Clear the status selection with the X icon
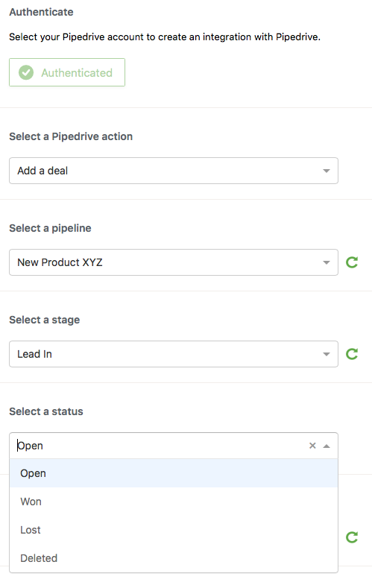372x588 pixels. click(x=312, y=446)
